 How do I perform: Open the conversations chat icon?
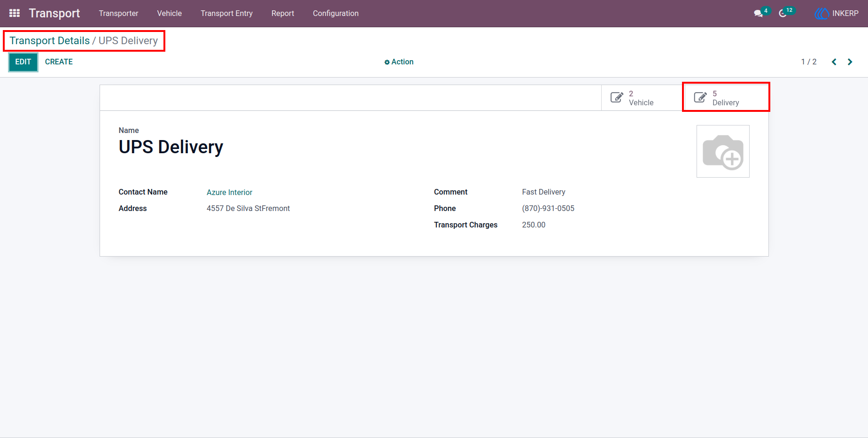click(x=758, y=14)
